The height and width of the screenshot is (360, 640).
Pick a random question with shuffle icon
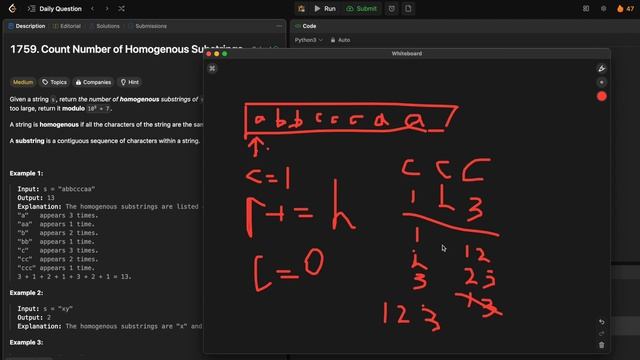click(121, 9)
